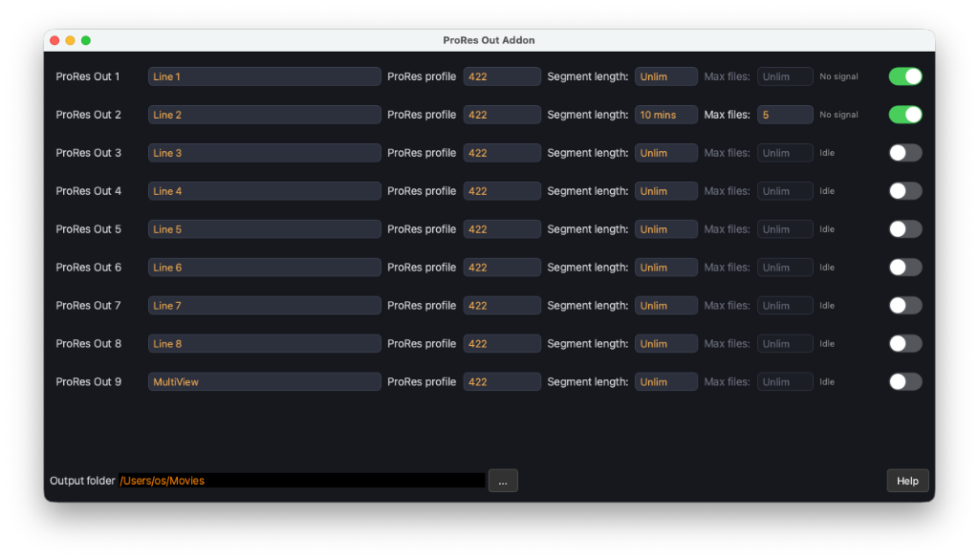The width and height of the screenshot is (979, 560).
Task: Open ProRes profile dropdown for Out 9
Action: point(502,381)
